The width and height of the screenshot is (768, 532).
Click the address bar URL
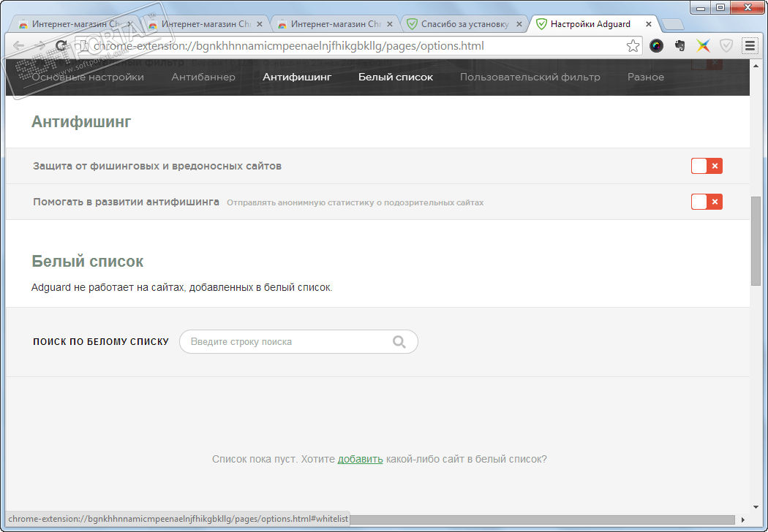[x=288, y=46]
